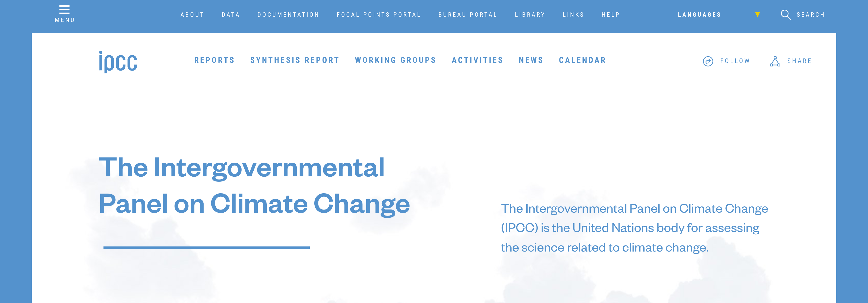Open the Languages selector
Image resolution: width=868 pixels, height=303 pixels.
(x=699, y=15)
